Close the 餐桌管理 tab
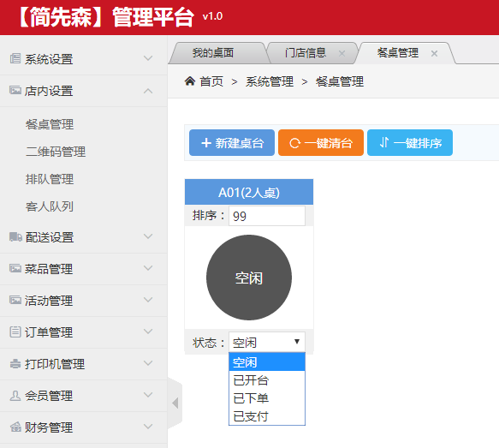The image size is (499, 448). pos(434,53)
